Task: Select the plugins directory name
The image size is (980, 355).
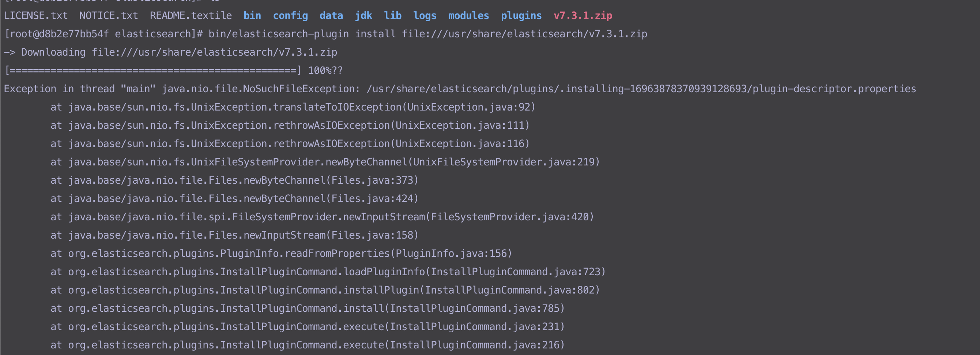Action: (x=521, y=16)
